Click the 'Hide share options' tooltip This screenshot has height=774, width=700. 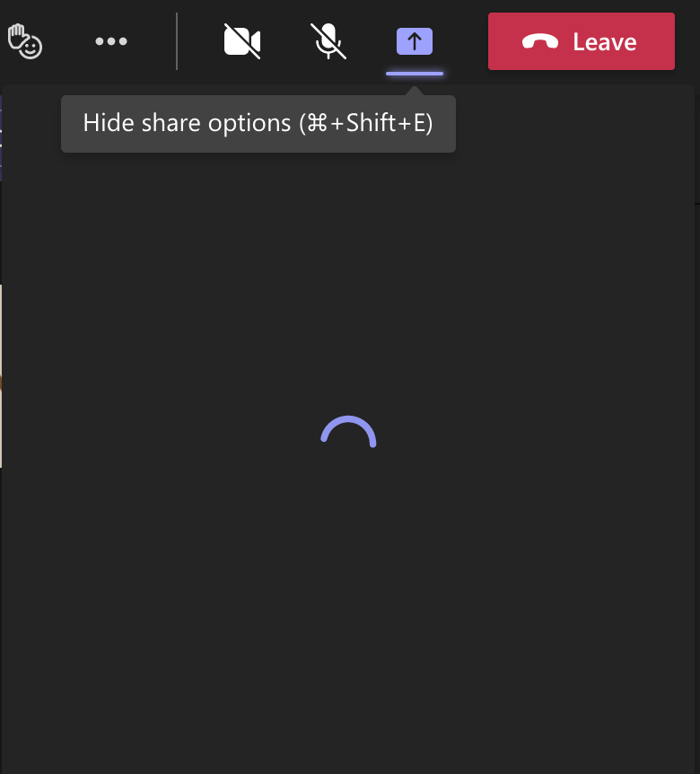click(x=258, y=123)
